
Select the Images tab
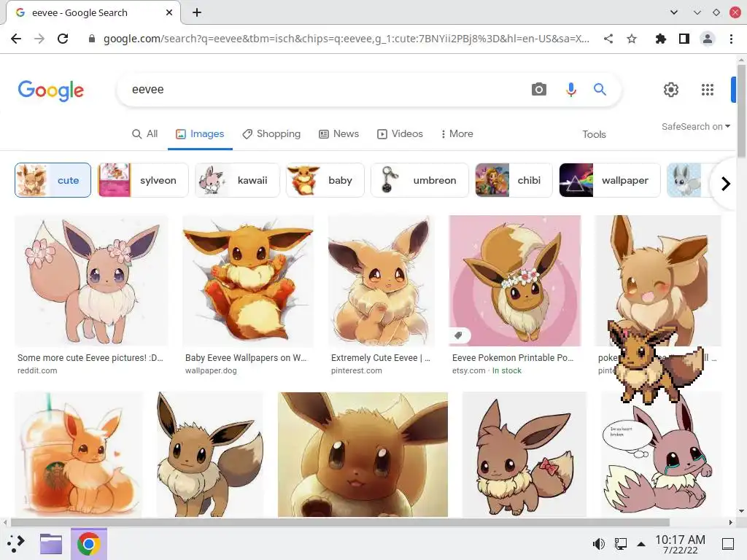[x=200, y=134]
